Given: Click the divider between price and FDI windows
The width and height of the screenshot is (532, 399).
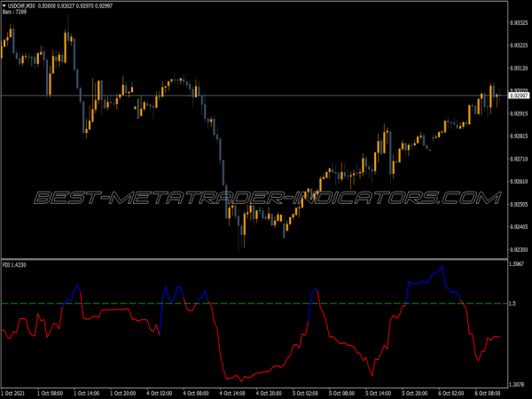Looking at the screenshot, I should [x=254, y=259].
